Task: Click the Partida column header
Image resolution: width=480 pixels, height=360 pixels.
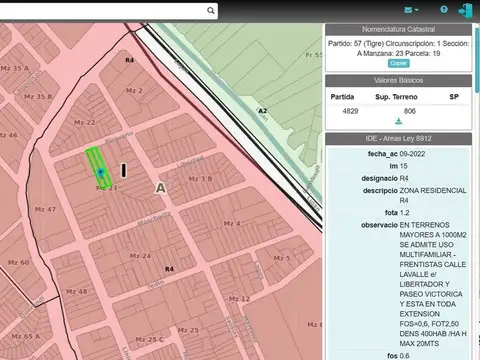Action: click(x=342, y=97)
